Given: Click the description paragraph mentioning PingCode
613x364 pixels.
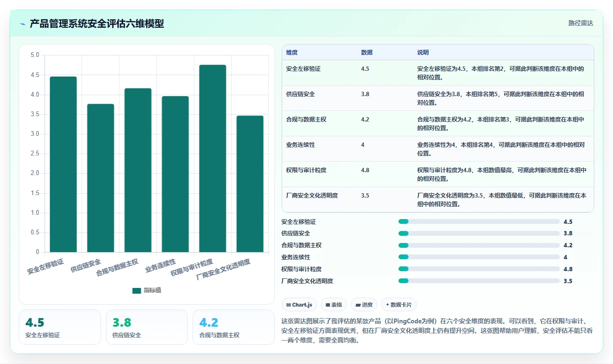Looking at the screenshot, I should pyautogui.click(x=437, y=331).
